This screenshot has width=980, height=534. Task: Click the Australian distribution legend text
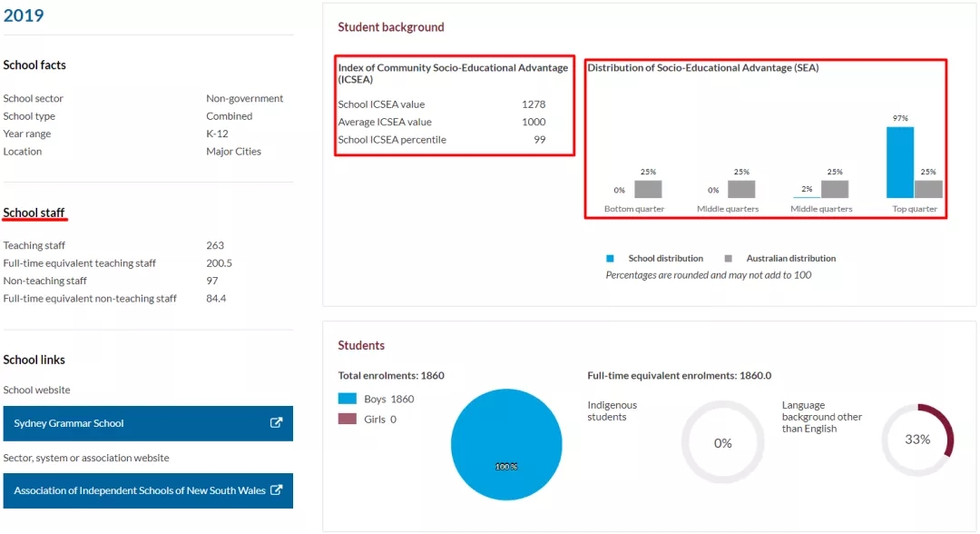(x=791, y=258)
